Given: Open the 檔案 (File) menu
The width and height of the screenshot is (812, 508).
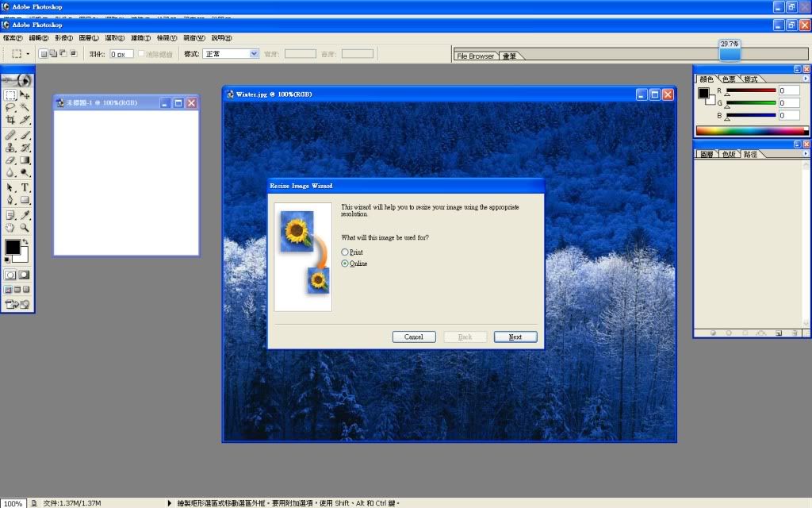Looking at the screenshot, I should 11,37.
